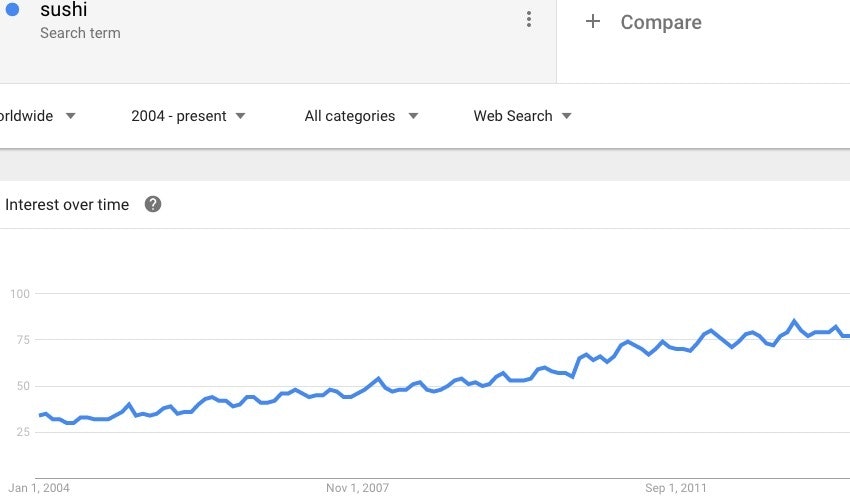
Task: Click the 75 label on the y-axis
Action: pyautogui.click(x=23, y=340)
